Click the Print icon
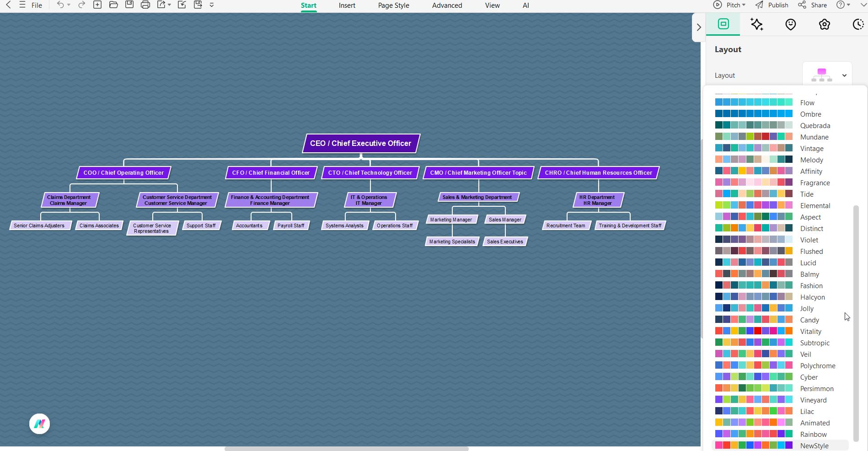The image size is (868, 451). [x=145, y=5]
